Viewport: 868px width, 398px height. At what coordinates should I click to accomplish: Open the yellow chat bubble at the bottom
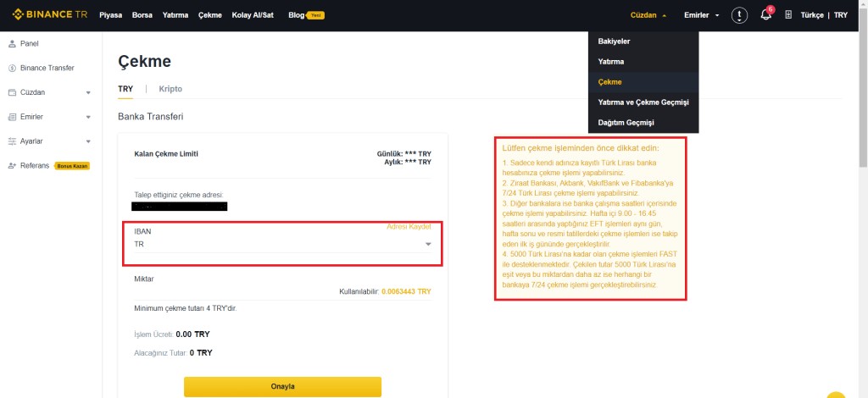(836, 395)
